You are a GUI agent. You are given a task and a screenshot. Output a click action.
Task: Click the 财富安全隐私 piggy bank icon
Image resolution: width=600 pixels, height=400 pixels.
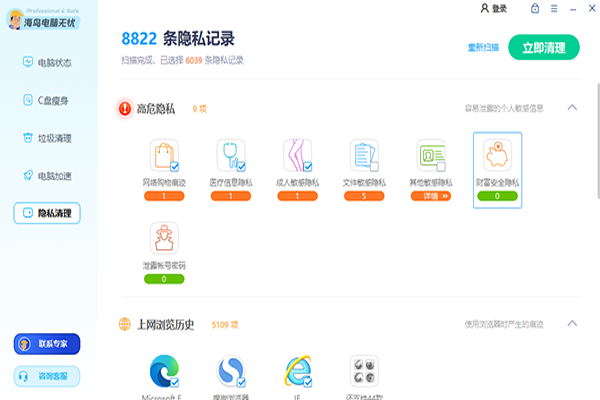point(497,156)
